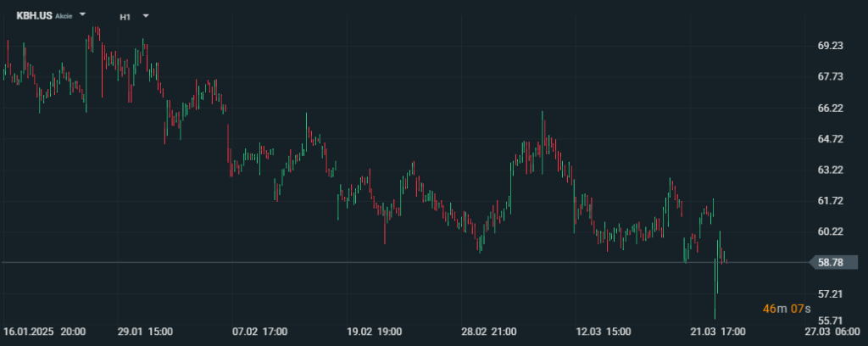Click the 07.02 17:00 time label

coord(259,332)
